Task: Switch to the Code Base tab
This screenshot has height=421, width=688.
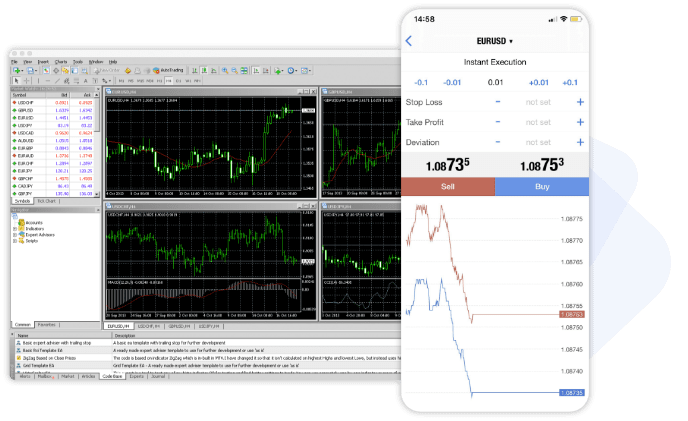Action: tap(112, 376)
